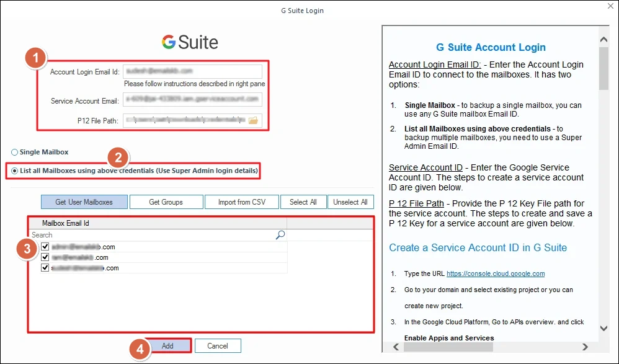Select List all Mailboxes using above credentials

(15, 171)
